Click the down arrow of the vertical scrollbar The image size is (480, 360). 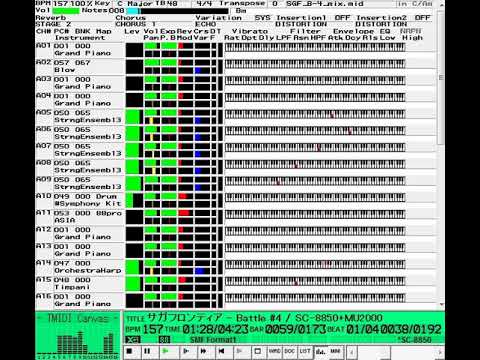(441, 304)
